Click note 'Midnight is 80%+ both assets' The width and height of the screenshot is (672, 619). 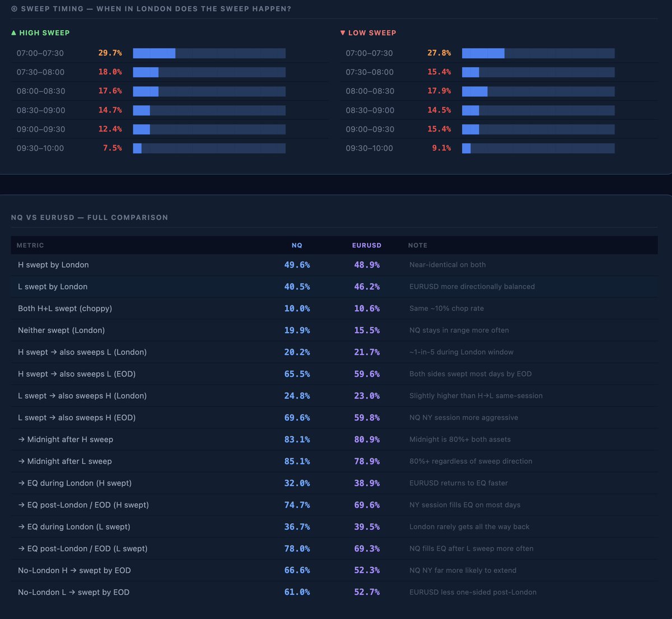coord(460,440)
